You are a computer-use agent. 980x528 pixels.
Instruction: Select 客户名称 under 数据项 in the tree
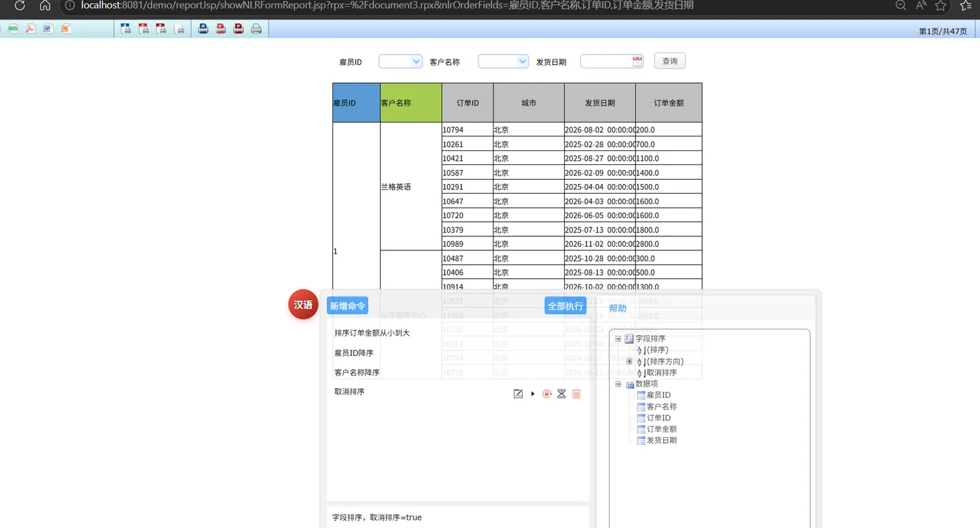[661, 406]
